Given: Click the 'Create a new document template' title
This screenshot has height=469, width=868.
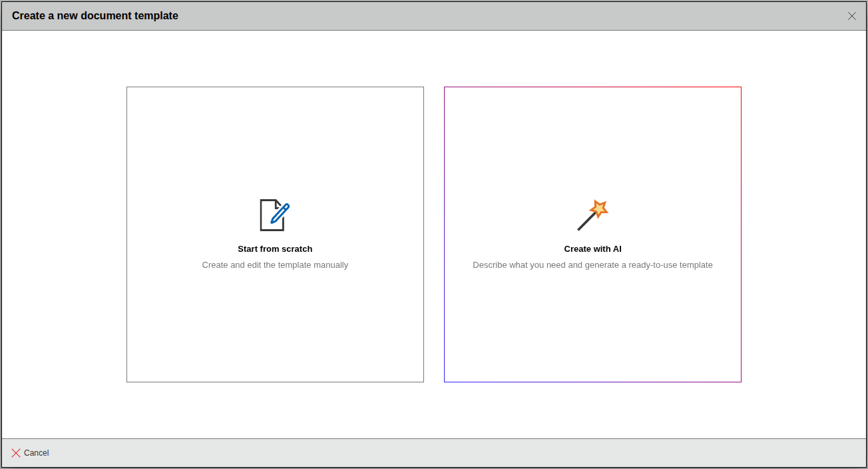Looking at the screenshot, I should [x=95, y=16].
